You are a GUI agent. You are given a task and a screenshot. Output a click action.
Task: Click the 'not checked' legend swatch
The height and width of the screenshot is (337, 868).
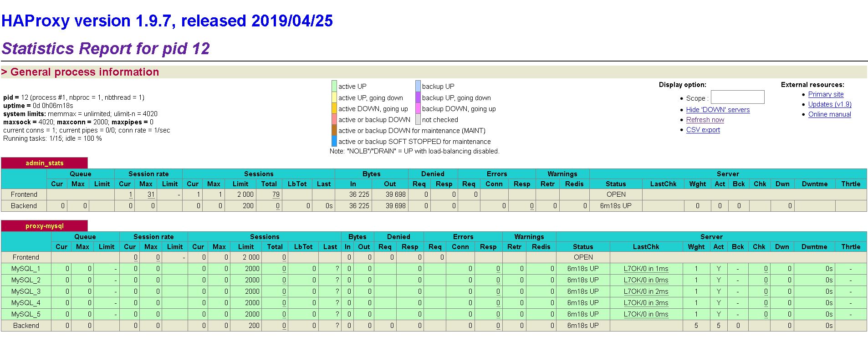(x=418, y=119)
